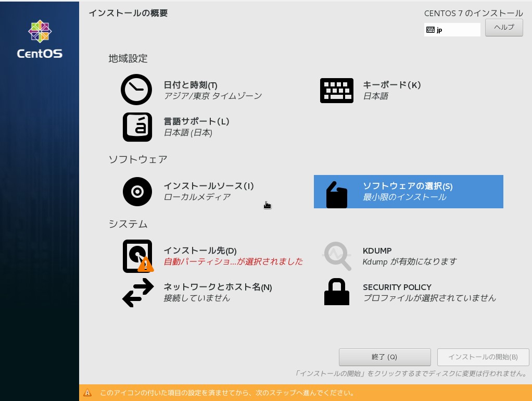
Task: Open 言語サポート via the language icon
Action: coord(137,127)
